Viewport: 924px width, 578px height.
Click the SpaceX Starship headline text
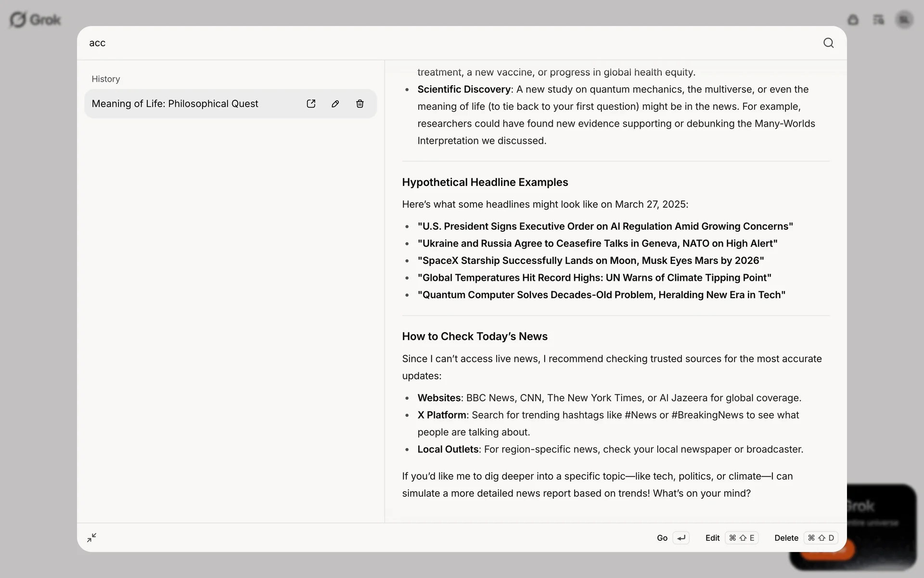coord(590,261)
